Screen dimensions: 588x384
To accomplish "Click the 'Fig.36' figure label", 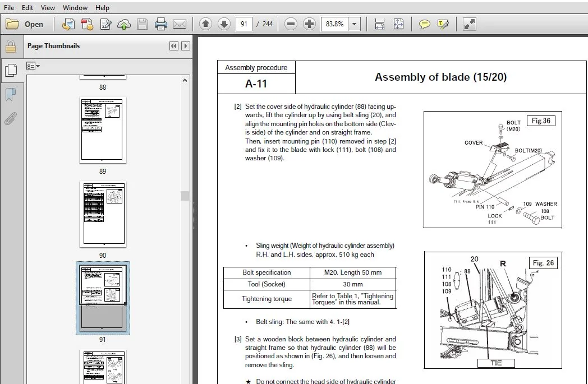I will pyautogui.click(x=541, y=121).
